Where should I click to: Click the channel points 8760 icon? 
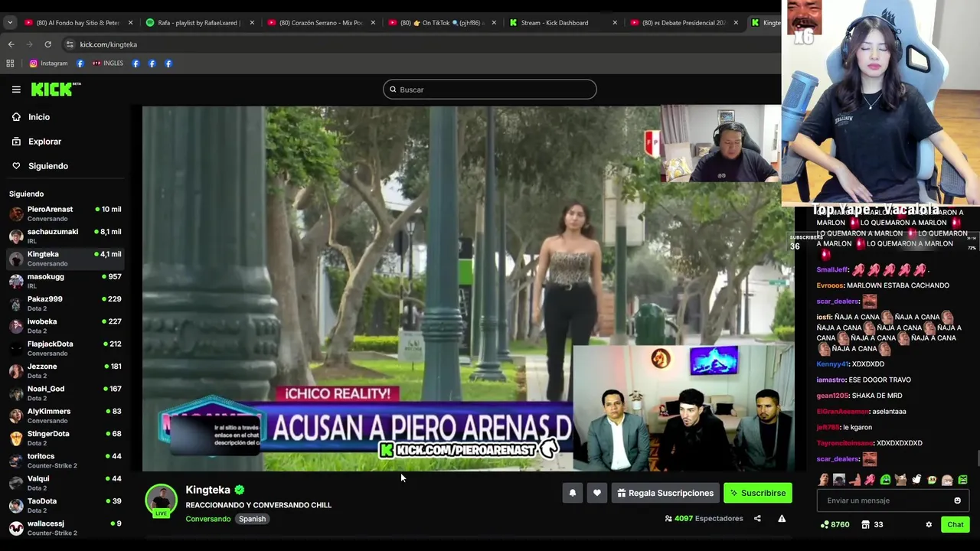click(x=825, y=525)
